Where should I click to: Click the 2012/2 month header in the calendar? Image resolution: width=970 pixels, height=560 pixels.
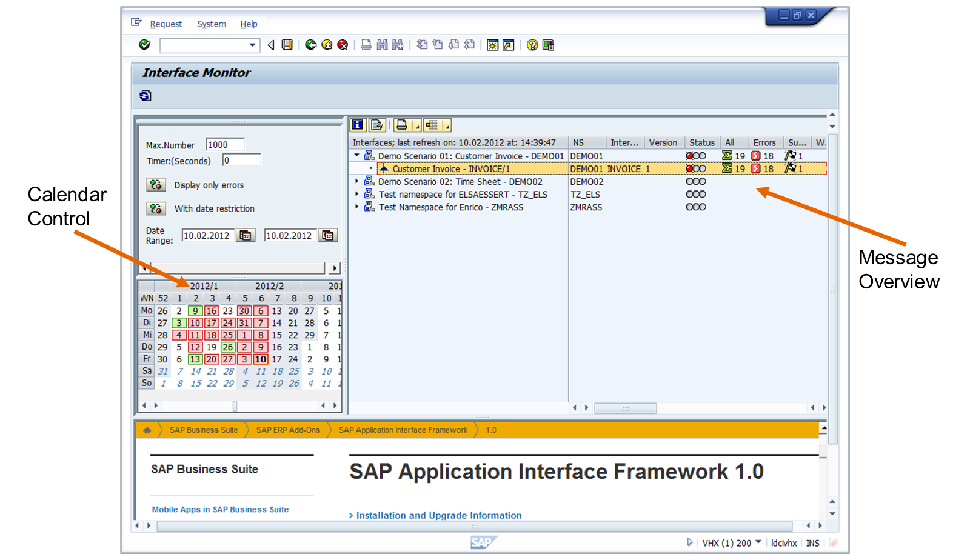269,286
